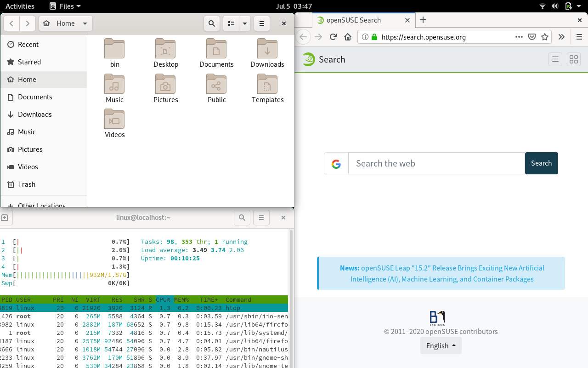Open a new terminal tab with the plus icon

[x=5, y=217]
